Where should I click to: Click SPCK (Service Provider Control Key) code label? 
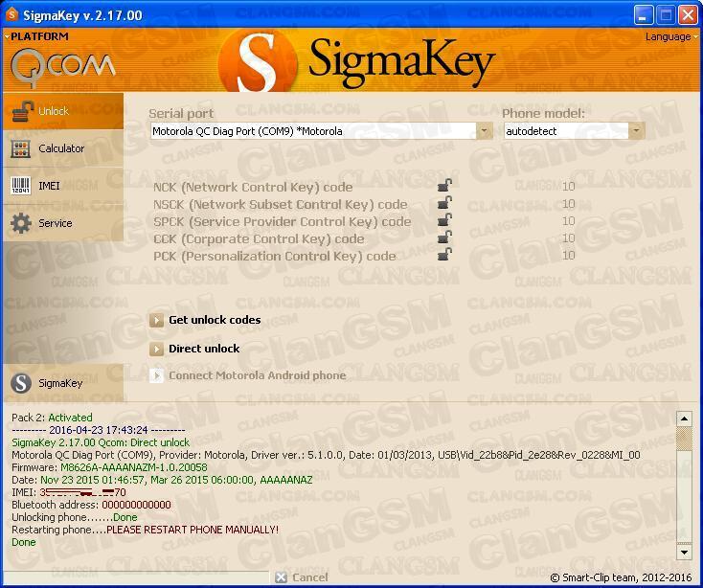282,221
